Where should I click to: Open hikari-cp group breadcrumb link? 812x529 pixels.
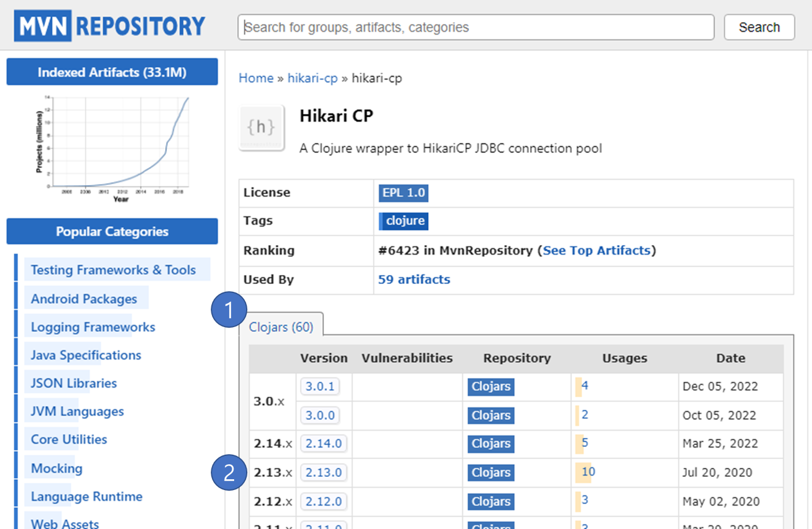[313, 78]
